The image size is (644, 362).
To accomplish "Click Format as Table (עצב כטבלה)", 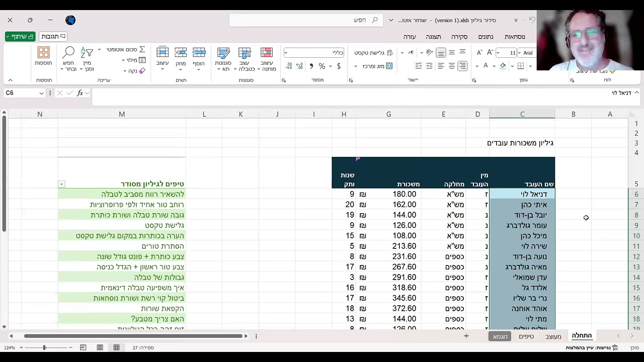I will (x=245, y=59).
